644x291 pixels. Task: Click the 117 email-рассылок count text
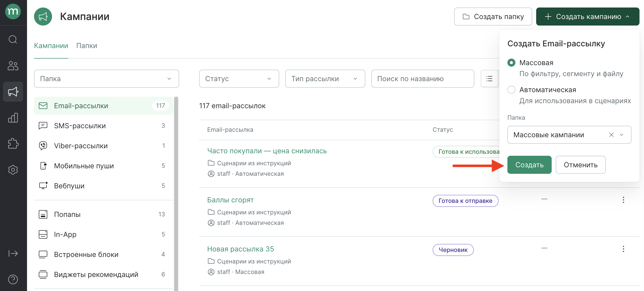click(232, 106)
